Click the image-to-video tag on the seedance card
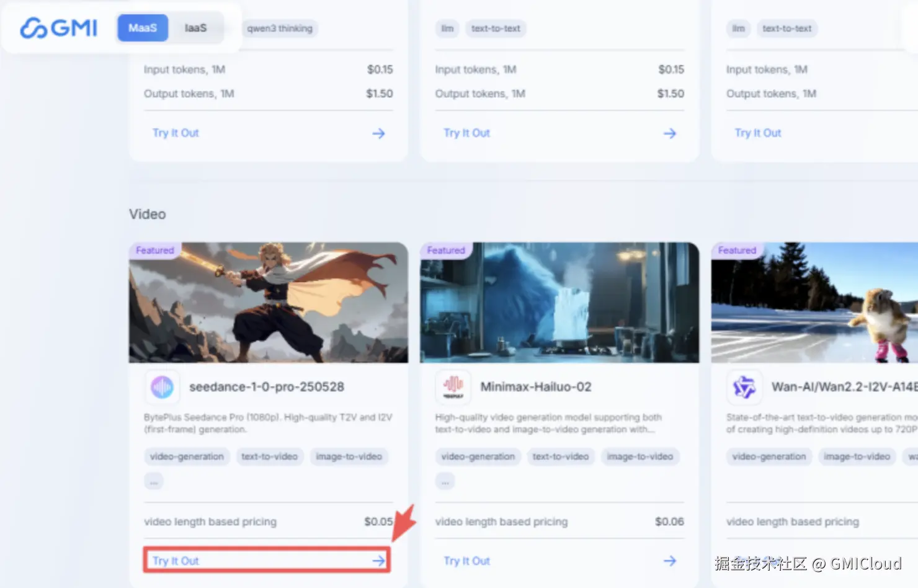The width and height of the screenshot is (918, 588). (349, 457)
